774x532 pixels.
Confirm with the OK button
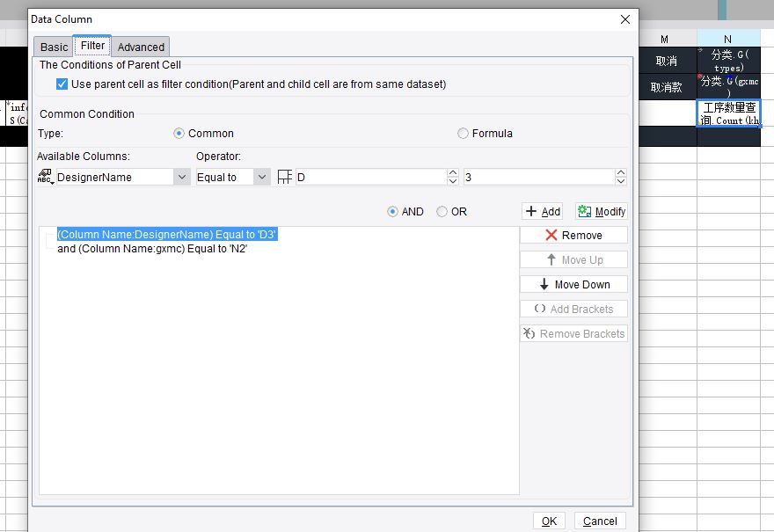pos(549,521)
